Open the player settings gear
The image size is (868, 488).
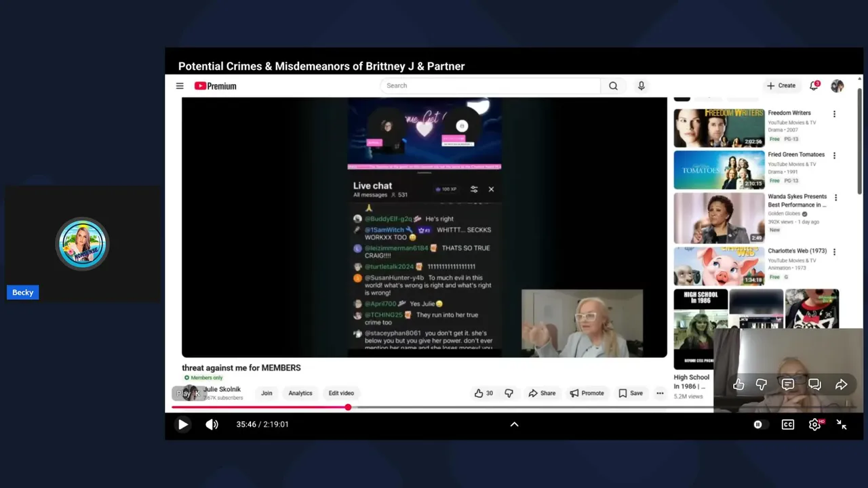point(814,424)
